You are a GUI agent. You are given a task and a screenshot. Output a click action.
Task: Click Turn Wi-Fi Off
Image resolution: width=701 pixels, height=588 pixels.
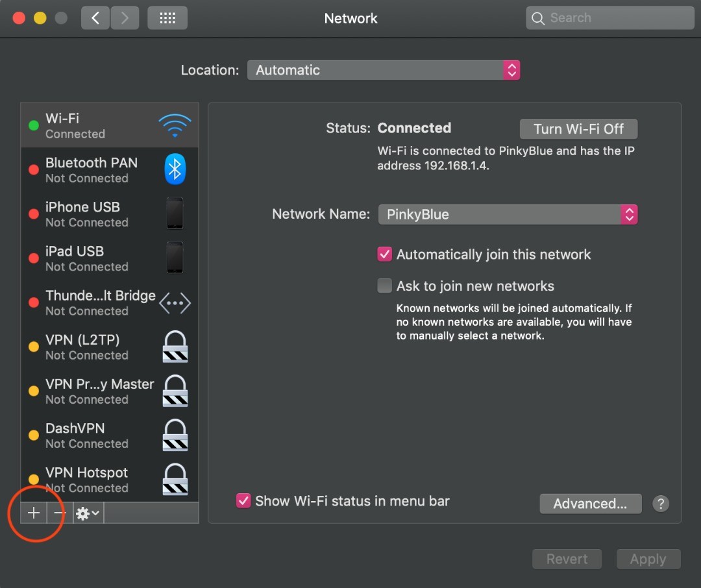578,129
